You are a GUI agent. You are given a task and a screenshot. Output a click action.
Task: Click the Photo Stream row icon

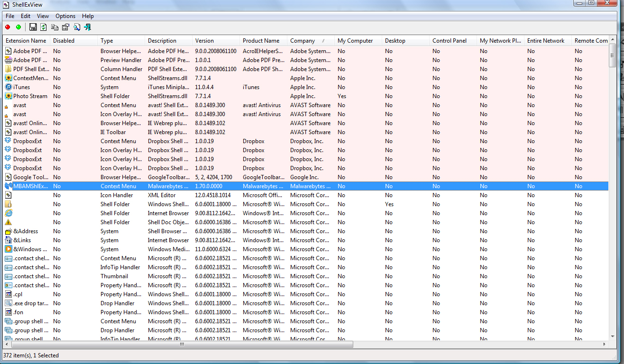pos(9,96)
